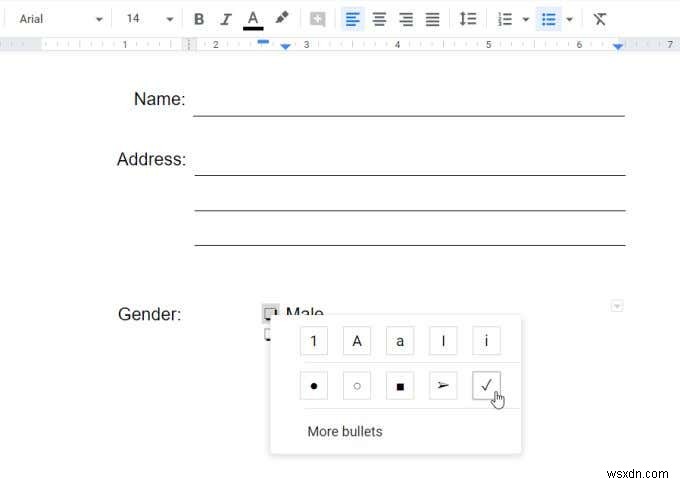Toggle Italic formatting
This screenshot has height=484, width=680.
pyautogui.click(x=226, y=19)
